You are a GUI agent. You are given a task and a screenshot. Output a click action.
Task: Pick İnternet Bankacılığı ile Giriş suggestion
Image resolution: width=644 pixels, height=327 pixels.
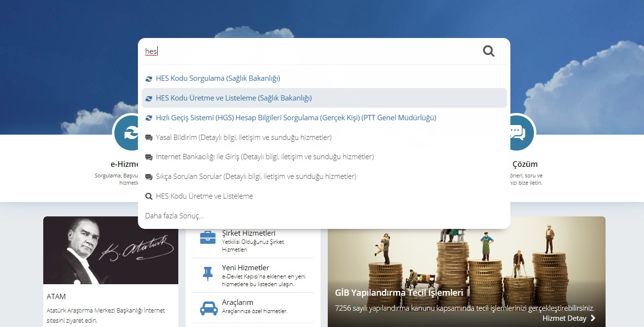tap(264, 157)
